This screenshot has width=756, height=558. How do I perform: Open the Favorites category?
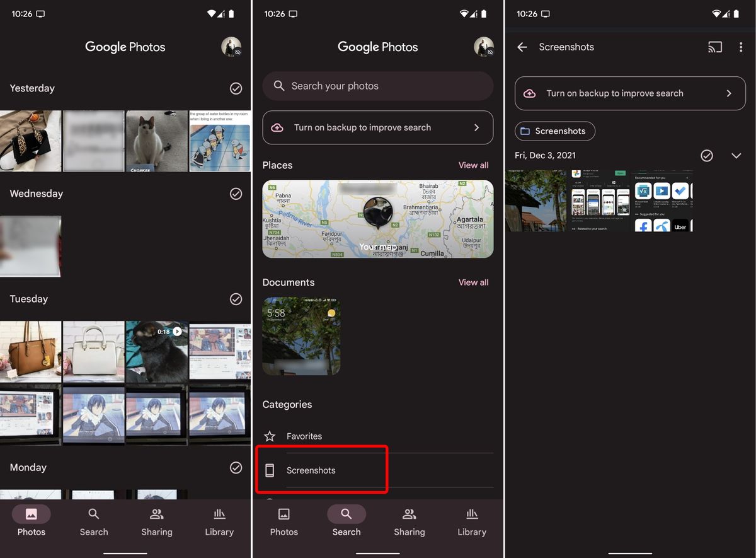coord(304,436)
